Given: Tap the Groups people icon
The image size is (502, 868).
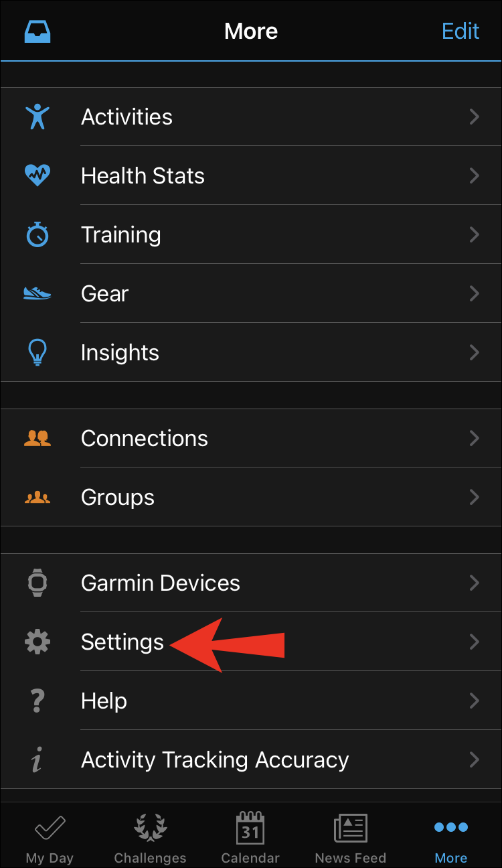Looking at the screenshot, I should 37,497.
